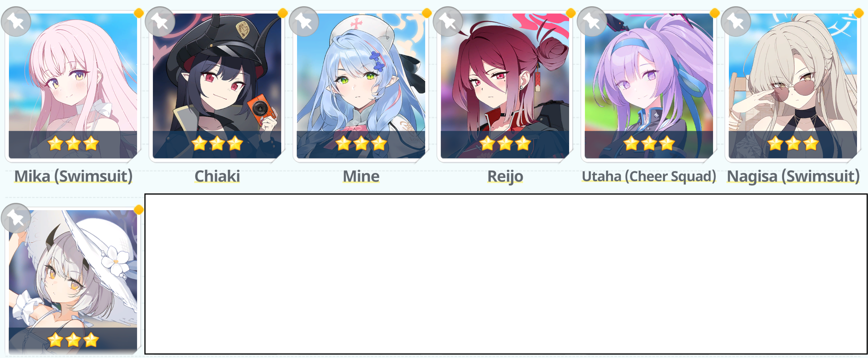This screenshot has height=358, width=868.
Task: Pin the Mine character card
Action: (x=304, y=22)
